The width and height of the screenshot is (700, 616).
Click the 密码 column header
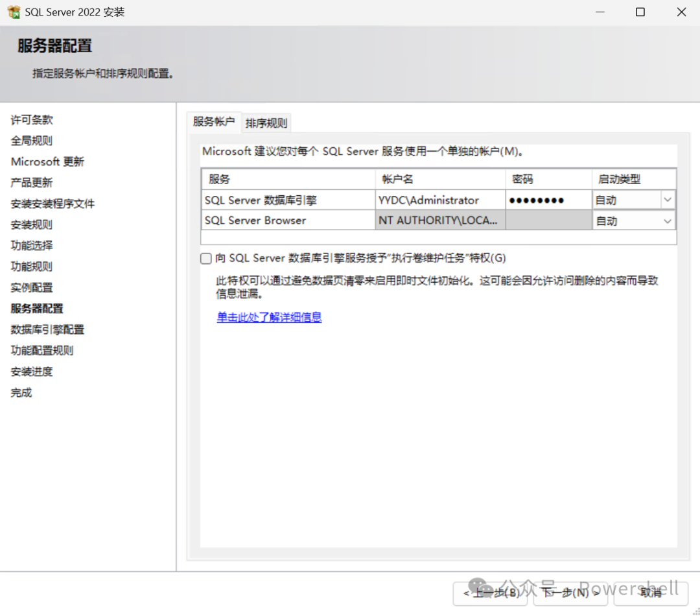[549, 179]
